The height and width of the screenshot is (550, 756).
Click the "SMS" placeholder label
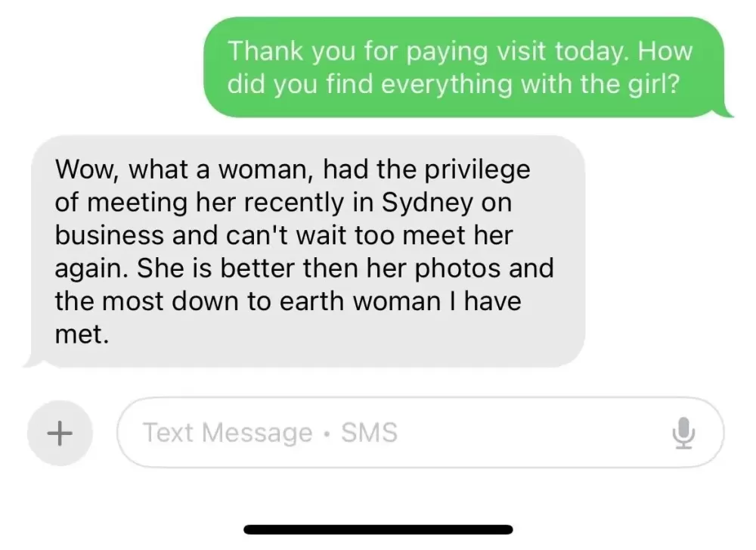pos(370,432)
